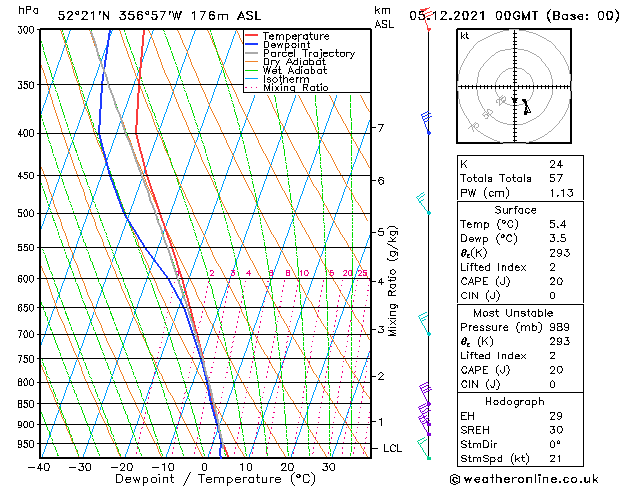Click the Parcel Trajectory legend label

click(x=309, y=53)
